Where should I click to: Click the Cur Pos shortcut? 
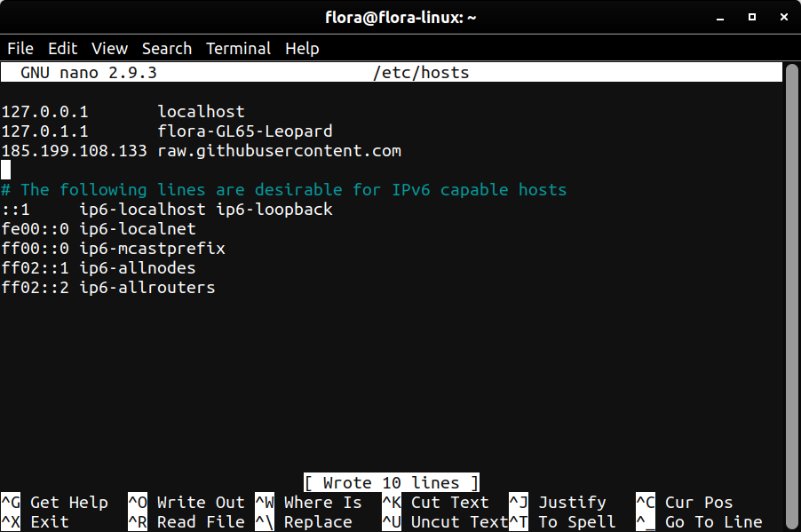click(x=697, y=502)
